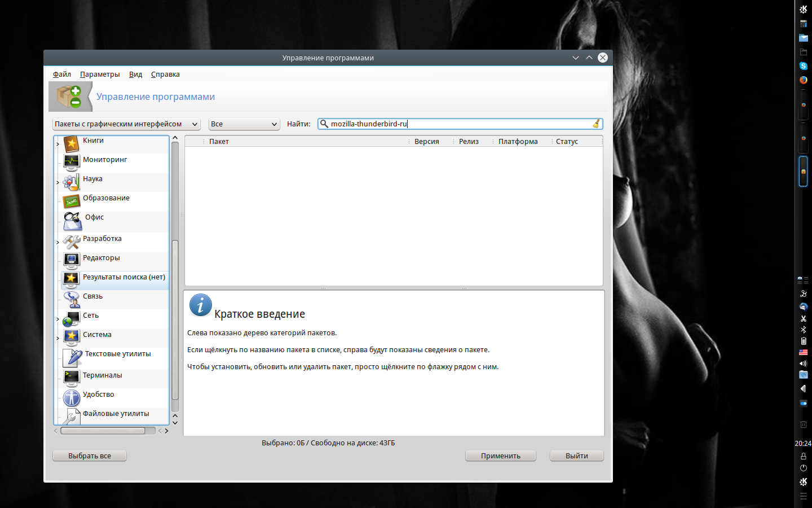Open the Файл menu
Screen dimensions: 812x508
(x=62, y=75)
